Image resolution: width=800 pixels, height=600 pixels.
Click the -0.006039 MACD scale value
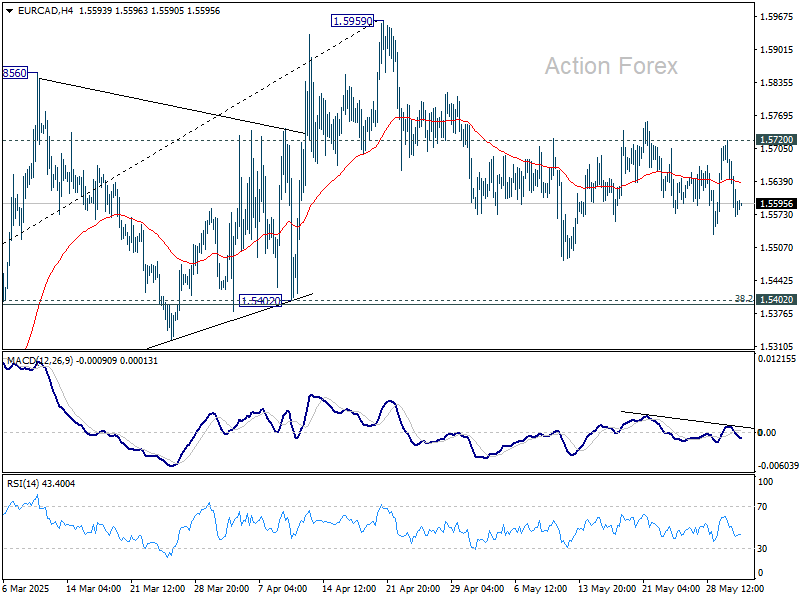pyautogui.click(x=778, y=466)
